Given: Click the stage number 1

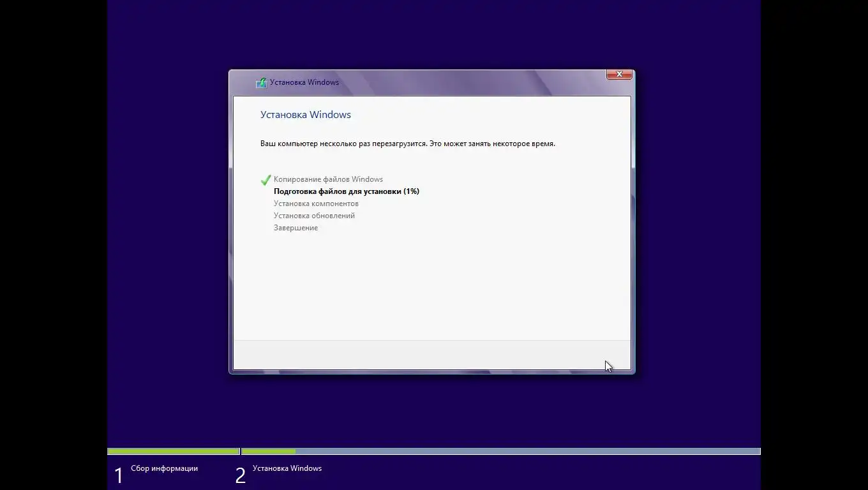Looking at the screenshot, I should coord(118,475).
